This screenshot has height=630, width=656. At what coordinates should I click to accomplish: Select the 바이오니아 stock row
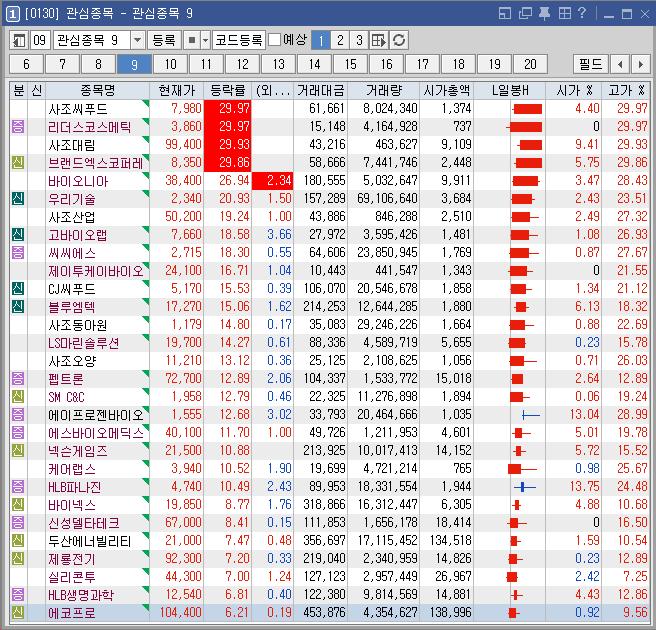[330, 181]
